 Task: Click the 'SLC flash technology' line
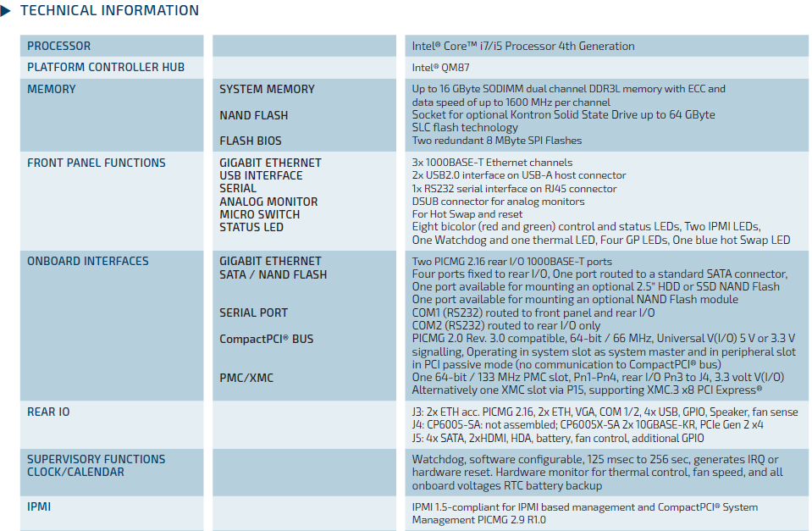pyautogui.click(x=465, y=127)
